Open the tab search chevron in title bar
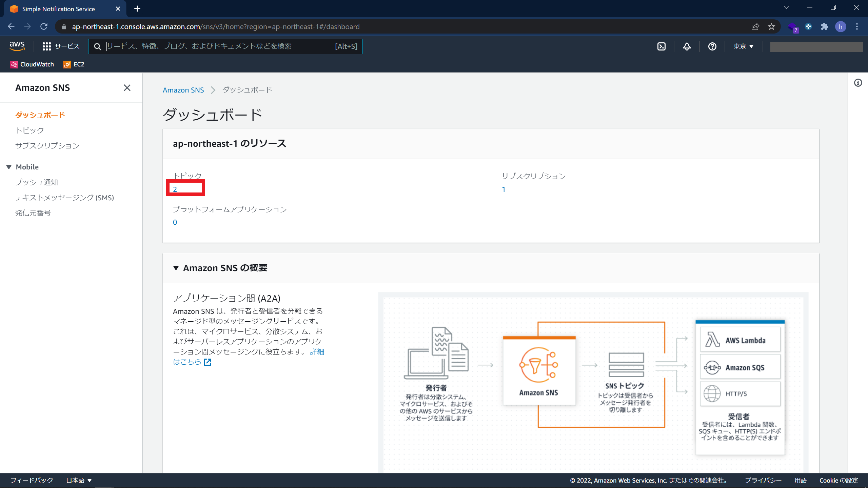Screen dimensions: 868x488 point(786,7)
